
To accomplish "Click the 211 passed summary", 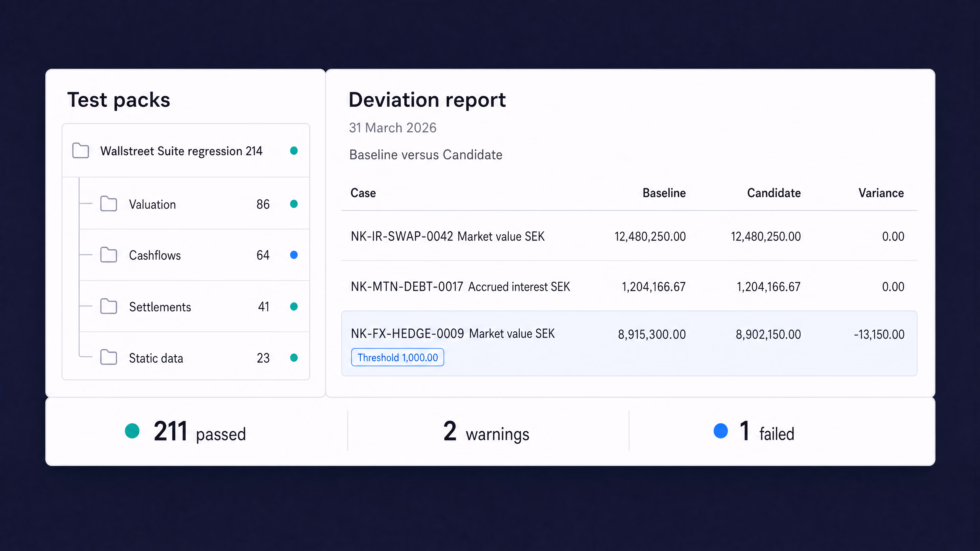I will click(185, 432).
